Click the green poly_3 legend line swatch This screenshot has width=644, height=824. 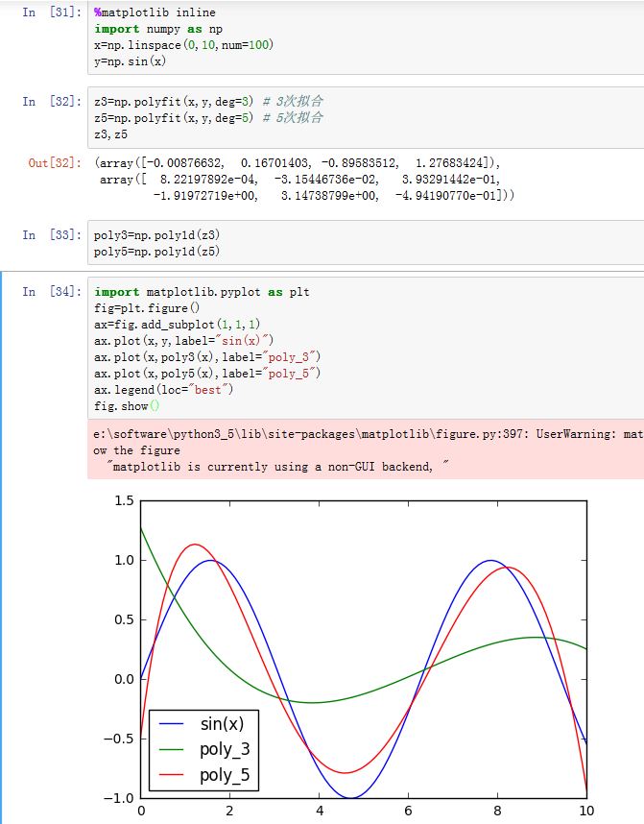(173, 749)
